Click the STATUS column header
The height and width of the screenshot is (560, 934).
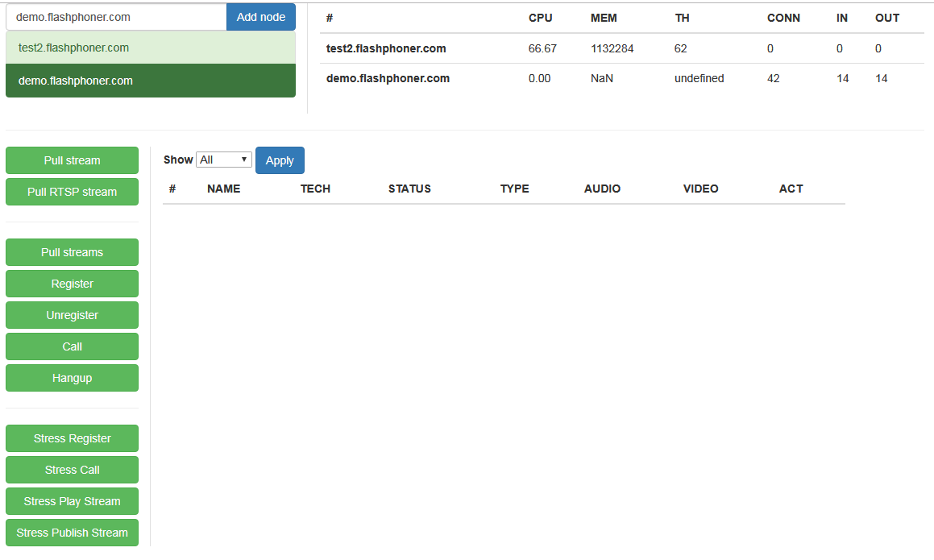(409, 189)
